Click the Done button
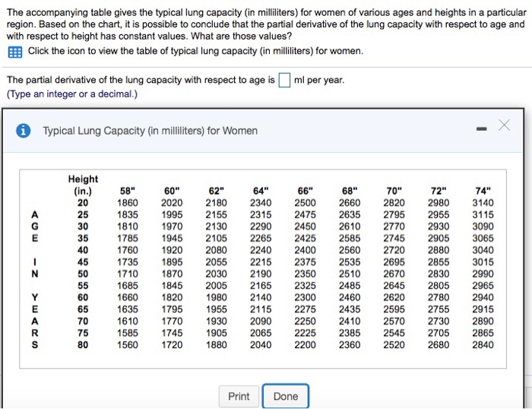Viewport: 532px width, 409px height. tap(286, 396)
